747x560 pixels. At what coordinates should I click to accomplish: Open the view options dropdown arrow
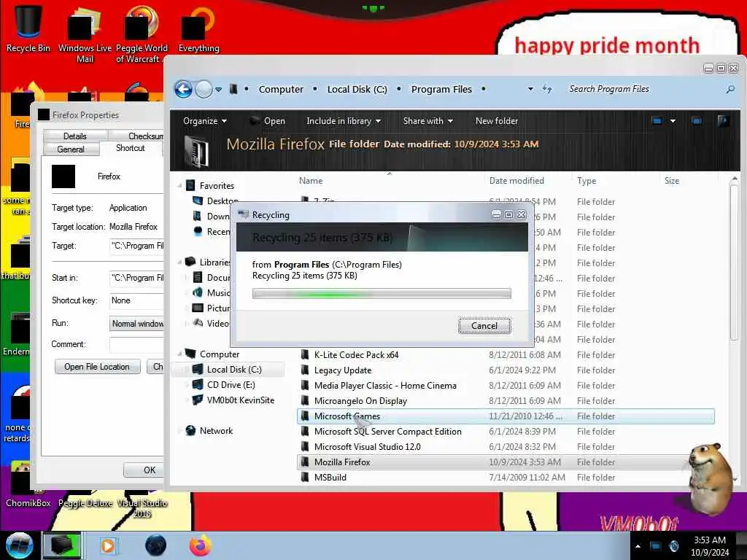point(673,121)
